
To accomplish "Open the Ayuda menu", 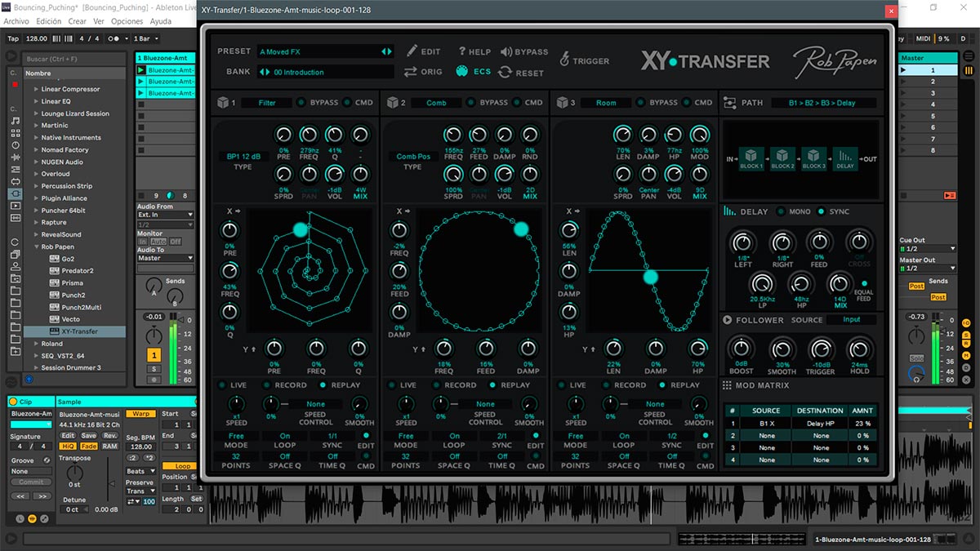I will [x=161, y=21].
